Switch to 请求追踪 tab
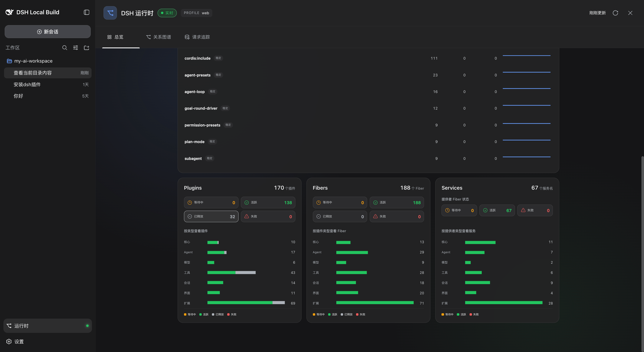This screenshot has width=644, height=352. click(197, 37)
